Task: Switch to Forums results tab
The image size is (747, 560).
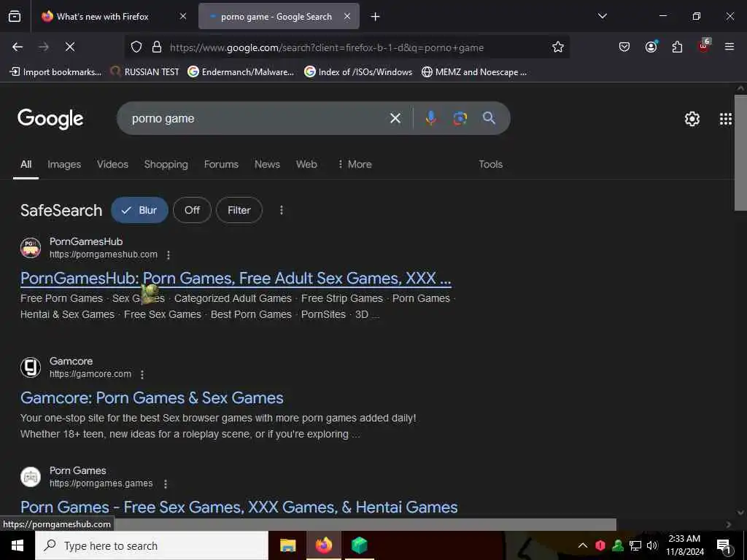Action: click(x=221, y=164)
